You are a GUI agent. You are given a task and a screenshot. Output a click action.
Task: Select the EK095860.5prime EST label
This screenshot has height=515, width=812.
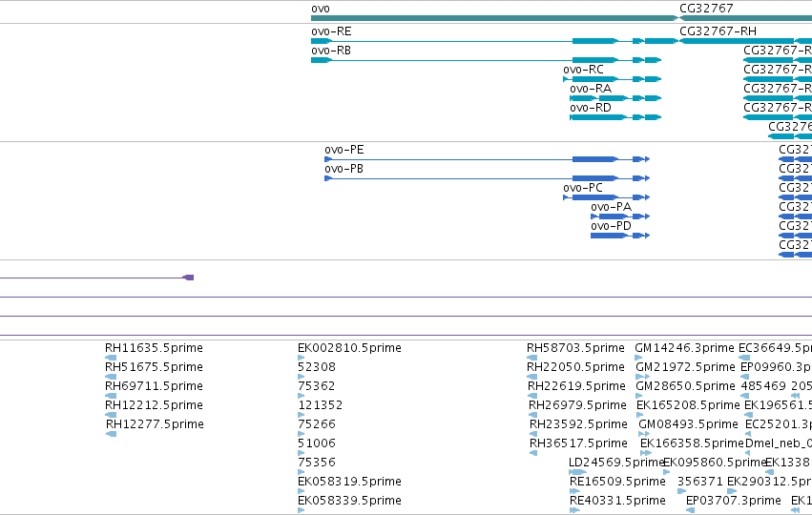click(714, 463)
